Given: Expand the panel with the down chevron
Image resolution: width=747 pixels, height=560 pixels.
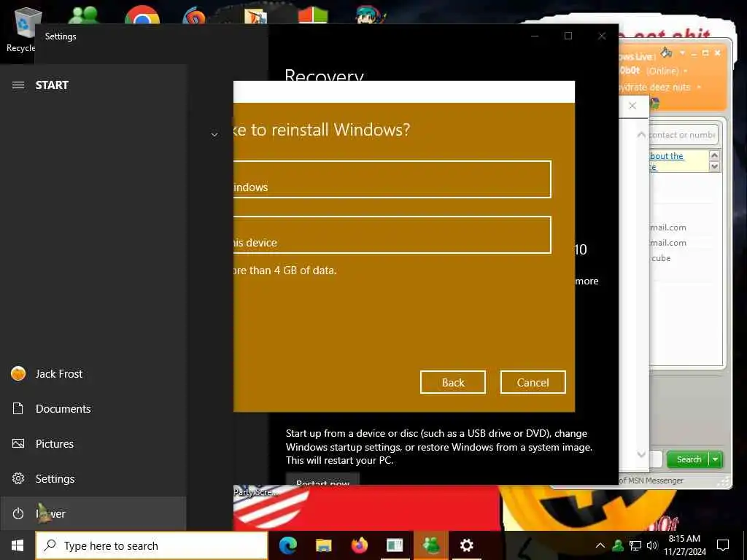Looking at the screenshot, I should (641, 454).
